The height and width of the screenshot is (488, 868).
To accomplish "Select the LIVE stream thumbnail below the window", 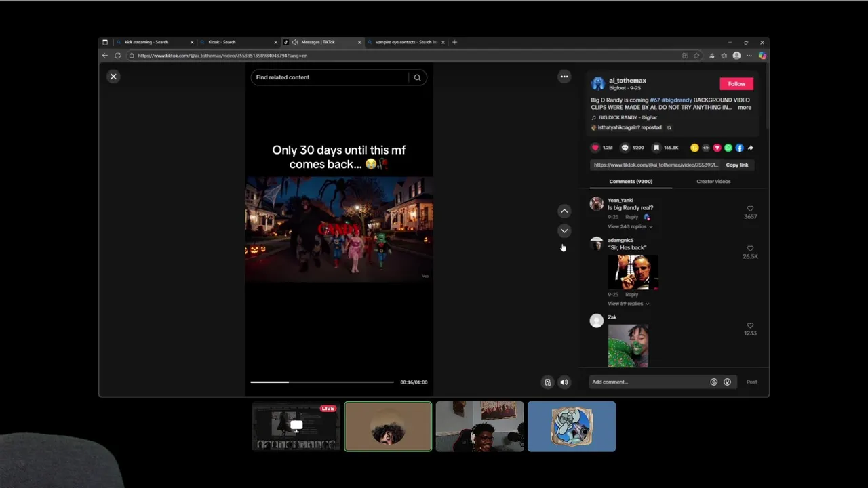I will (x=296, y=426).
